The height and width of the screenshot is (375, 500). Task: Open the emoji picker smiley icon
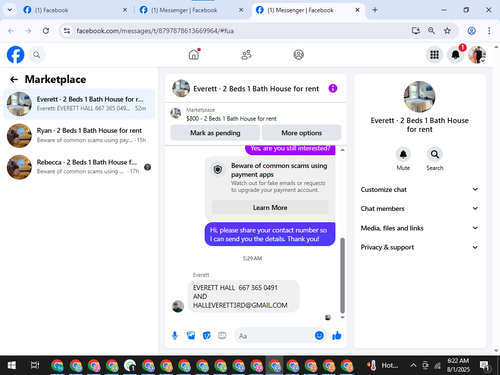coord(319,335)
